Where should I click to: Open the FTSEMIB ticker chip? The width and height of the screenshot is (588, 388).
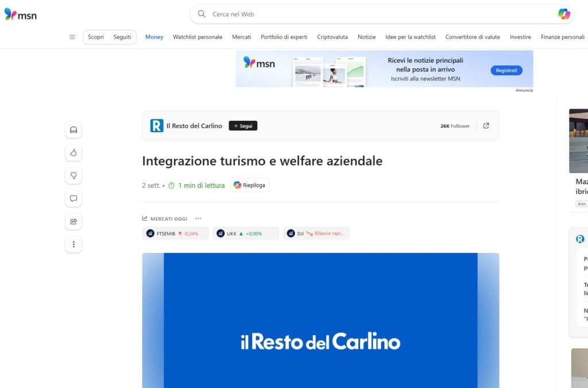click(x=175, y=233)
